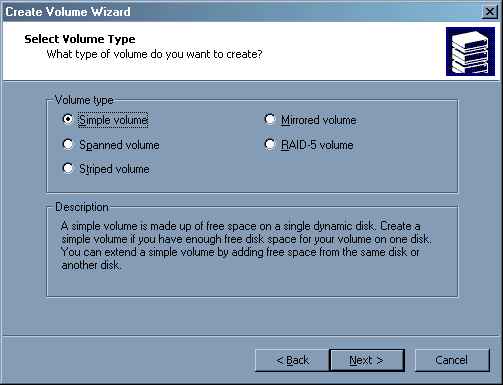
Task: Go back with the Back button
Action: click(292, 360)
